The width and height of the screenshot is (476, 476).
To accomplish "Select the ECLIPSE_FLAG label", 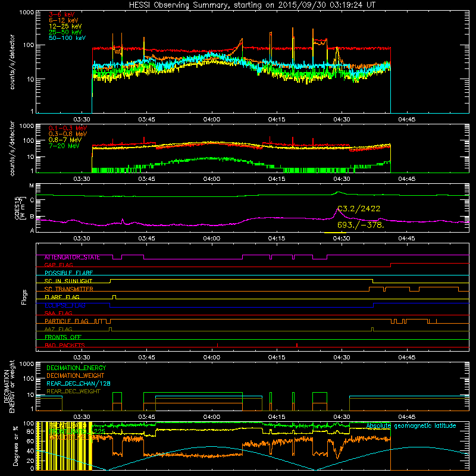I will (65, 305).
